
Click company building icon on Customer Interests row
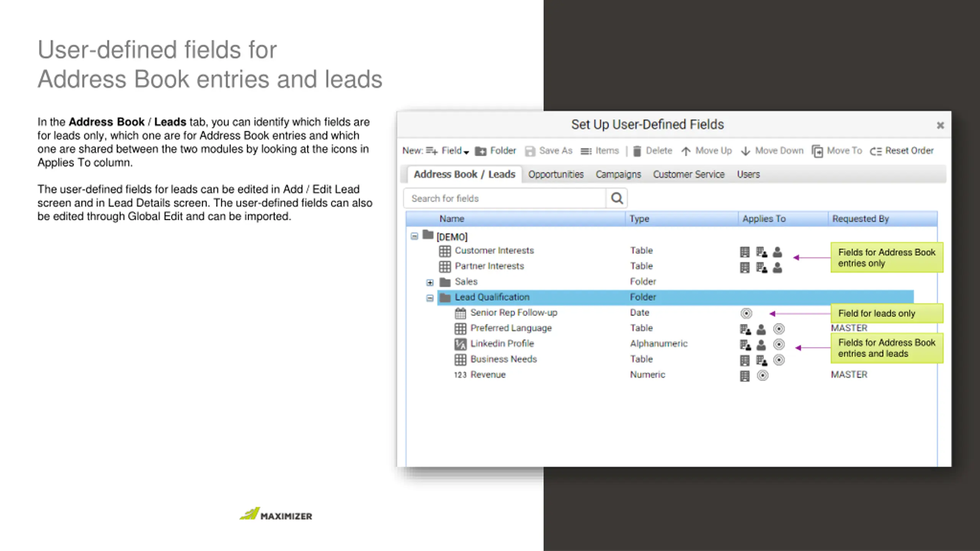745,252
